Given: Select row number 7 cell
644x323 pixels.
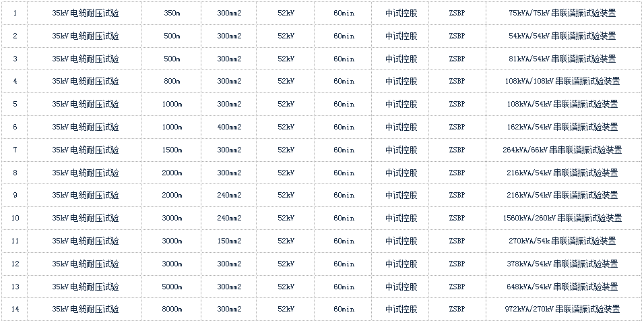Looking at the screenshot, I should coord(15,150).
